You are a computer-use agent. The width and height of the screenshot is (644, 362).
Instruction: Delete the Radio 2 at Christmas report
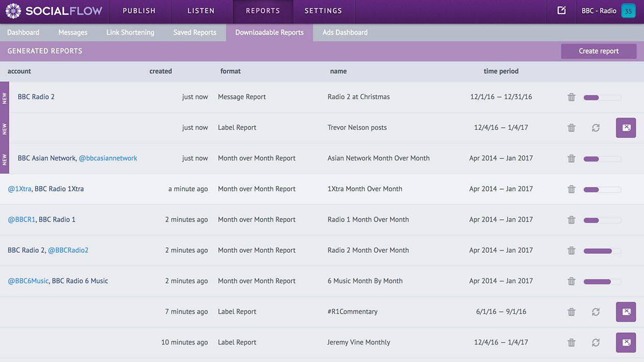point(572,97)
